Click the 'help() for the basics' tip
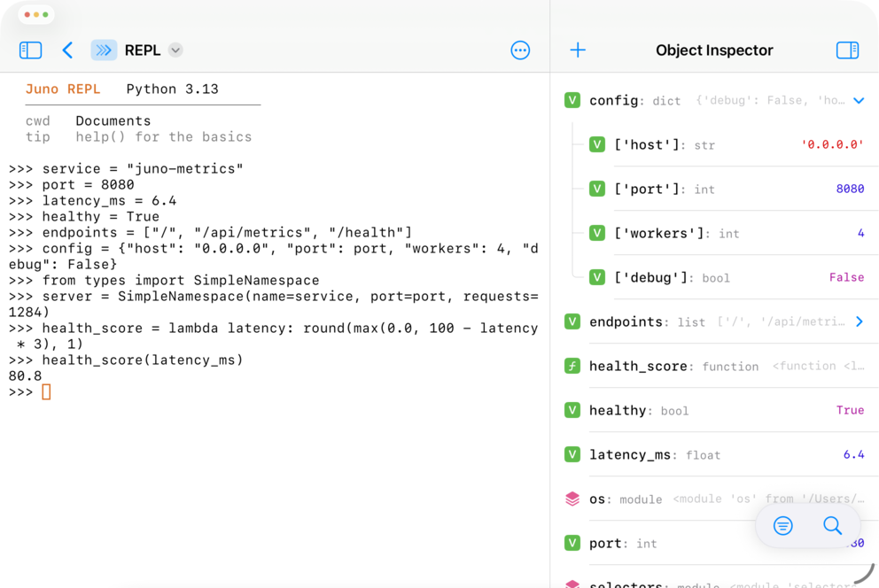The image size is (879, 588). (x=164, y=137)
